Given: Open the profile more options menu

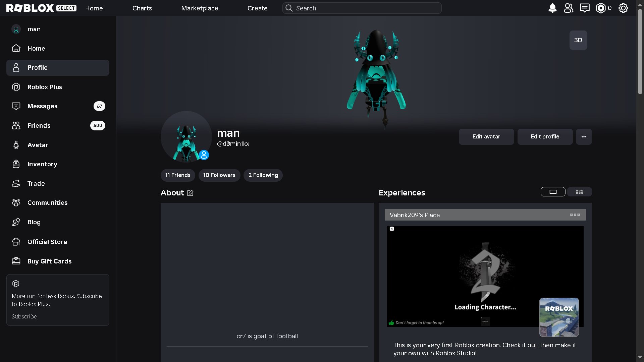Looking at the screenshot, I should point(584,137).
